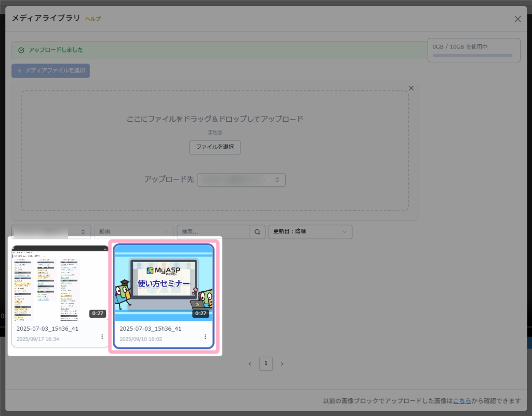
Task: Select the MyASP 使い方セミナー video thumbnail
Action: tap(164, 283)
